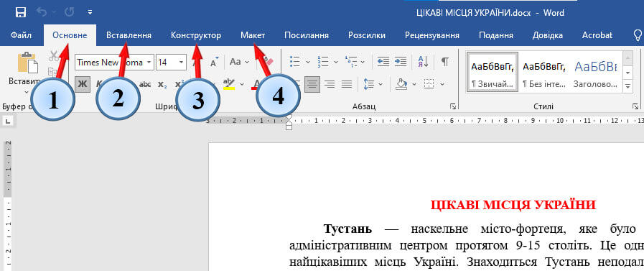This screenshot has width=644, height=271.
Task: Open borders dropdown arrow
Action: coord(442,84)
